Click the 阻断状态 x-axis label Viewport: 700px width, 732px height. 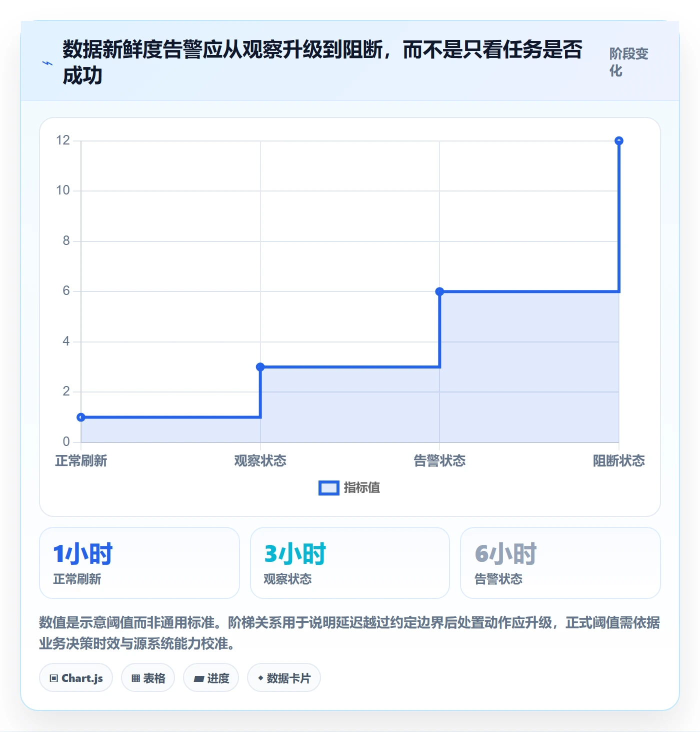pyautogui.click(x=619, y=461)
